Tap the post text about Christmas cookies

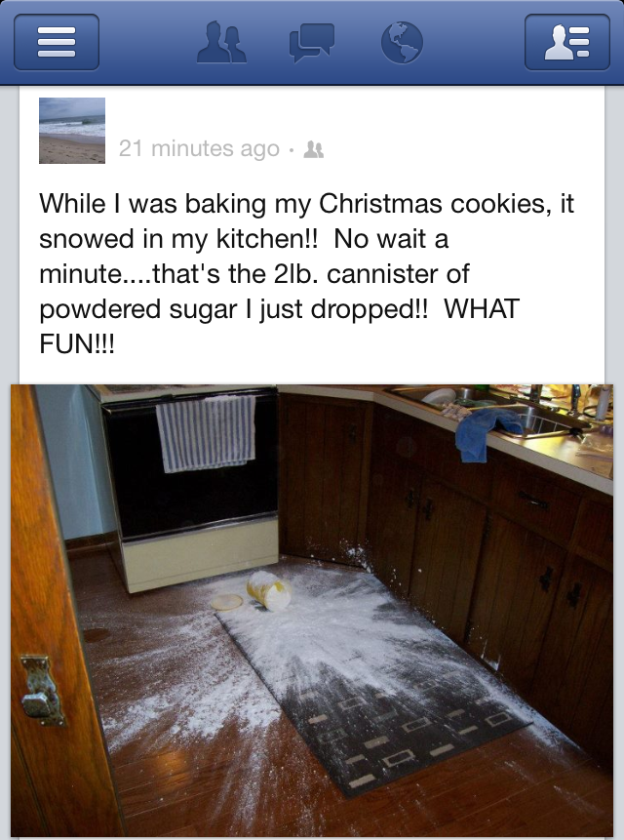[x=306, y=273]
